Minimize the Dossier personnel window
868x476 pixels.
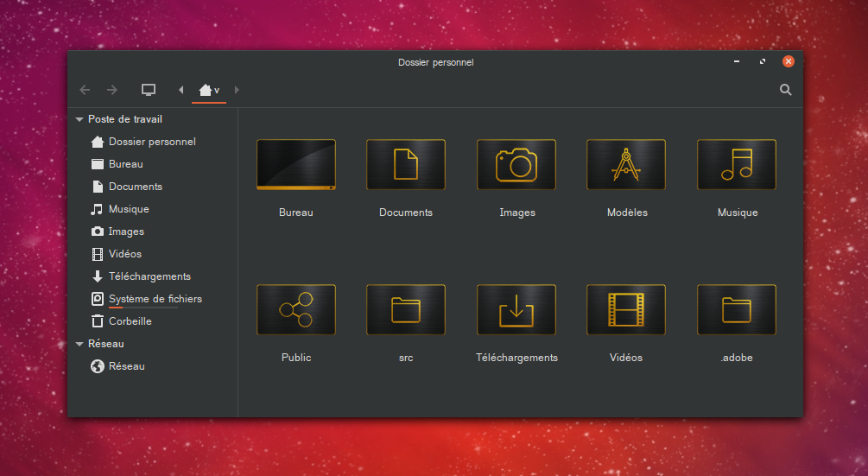pos(737,61)
